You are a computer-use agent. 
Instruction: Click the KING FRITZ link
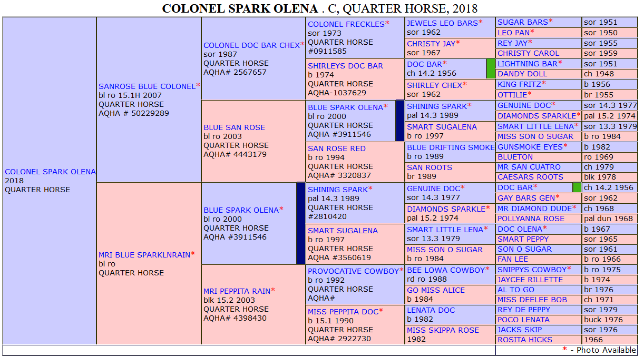[x=519, y=84]
